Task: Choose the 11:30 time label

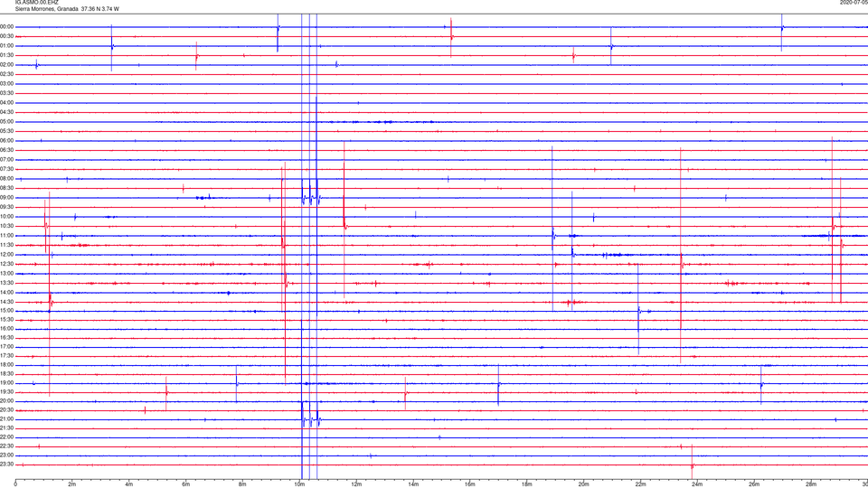Action: click(x=7, y=245)
